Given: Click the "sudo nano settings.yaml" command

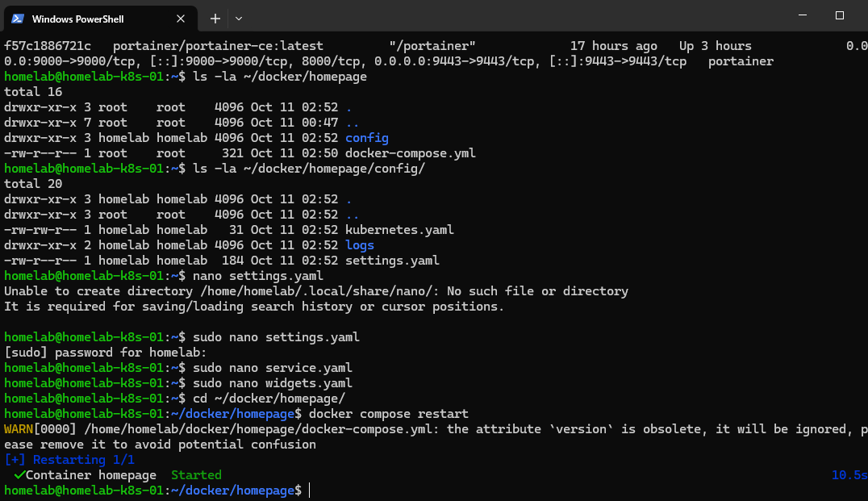Looking at the screenshot, I should (x=276, y=337).
